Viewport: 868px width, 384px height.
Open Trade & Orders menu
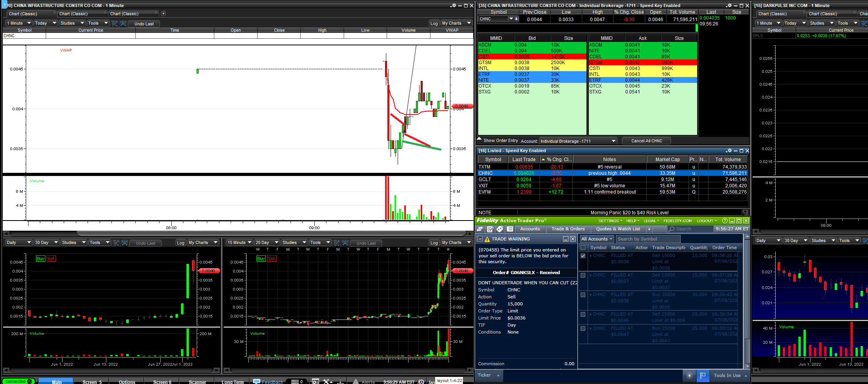coord(568,229)
